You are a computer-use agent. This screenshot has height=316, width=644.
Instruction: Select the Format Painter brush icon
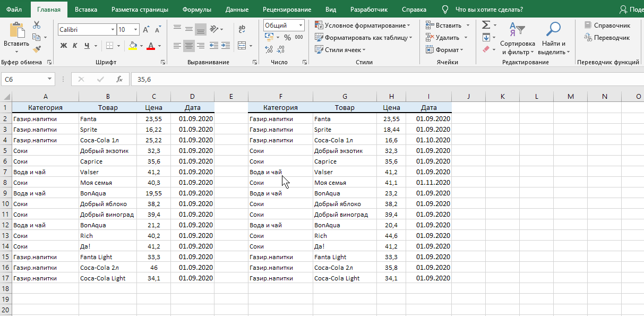click(37, 49)
